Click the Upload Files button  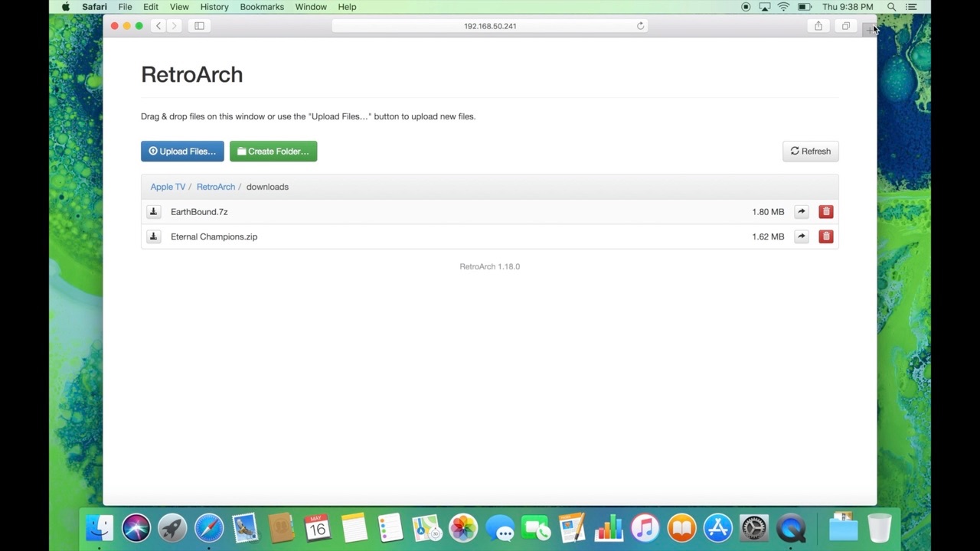pyautogui.click(x=181, y=151)
